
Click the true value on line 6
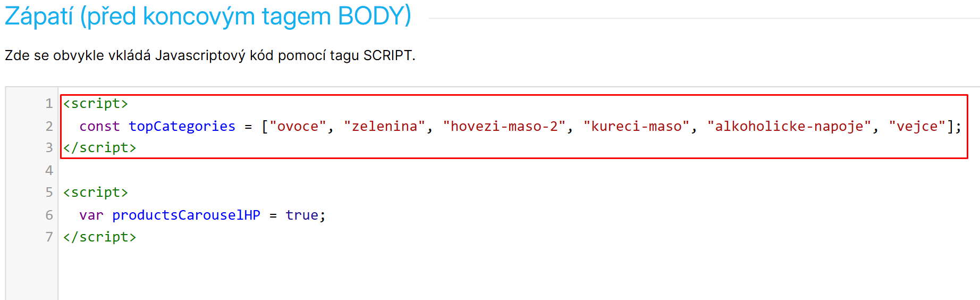click(x=302, y=215)
